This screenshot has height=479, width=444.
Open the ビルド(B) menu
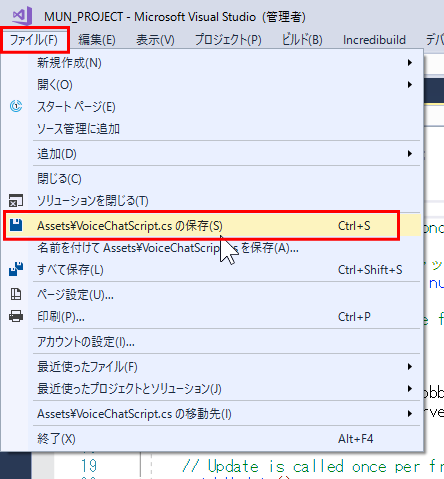[302, 40]
